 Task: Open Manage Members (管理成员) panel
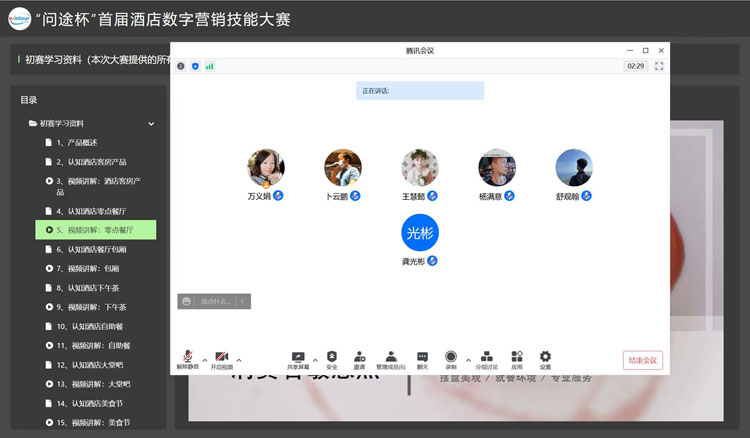(391, 360)
